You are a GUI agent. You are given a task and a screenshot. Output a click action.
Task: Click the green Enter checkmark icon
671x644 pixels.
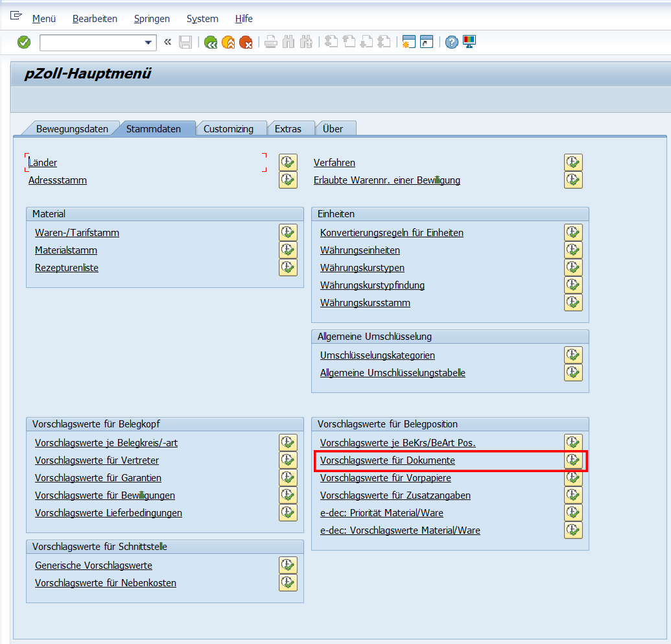[x=24, y=42]
